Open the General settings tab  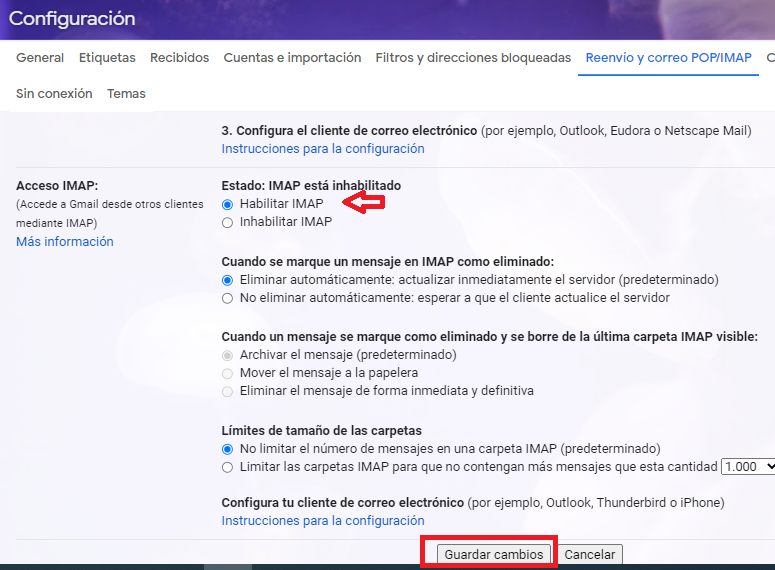click(40, 58)
